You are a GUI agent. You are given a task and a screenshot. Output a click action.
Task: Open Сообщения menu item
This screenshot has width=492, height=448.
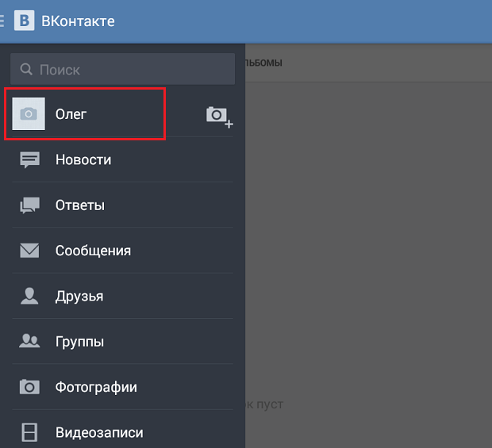pyautogui.click(x=122, y=251)
